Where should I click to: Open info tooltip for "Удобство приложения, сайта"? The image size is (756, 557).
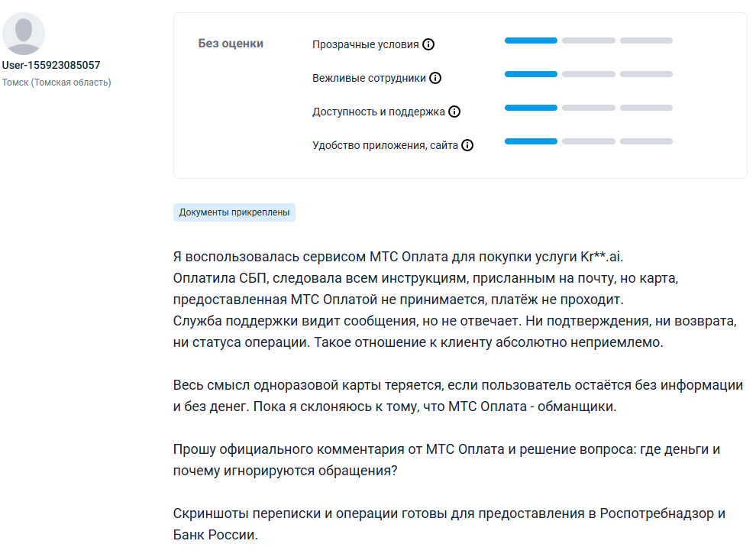(467, 144)
